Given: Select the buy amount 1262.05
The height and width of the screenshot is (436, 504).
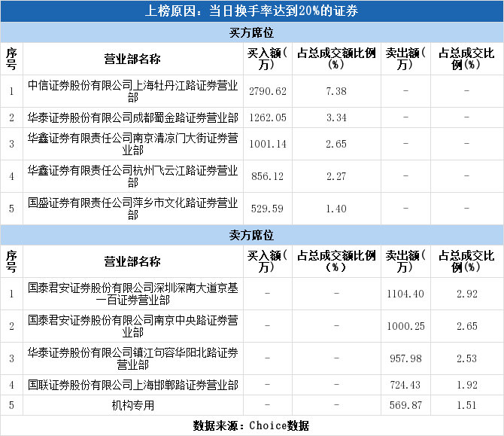Looking at the screenshot, I should click(x=268, y=117).
